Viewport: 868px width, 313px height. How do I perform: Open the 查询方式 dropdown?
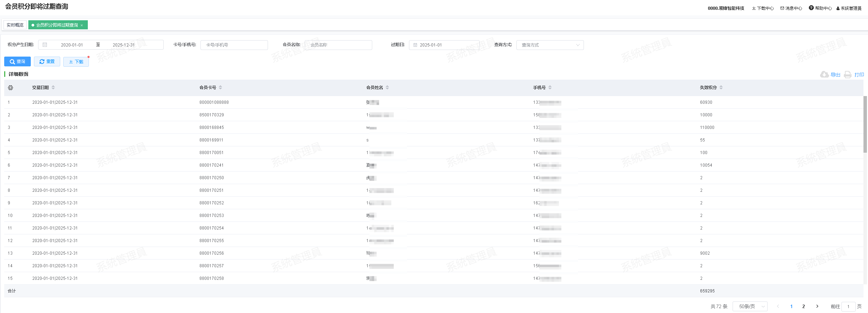(550, 45)
